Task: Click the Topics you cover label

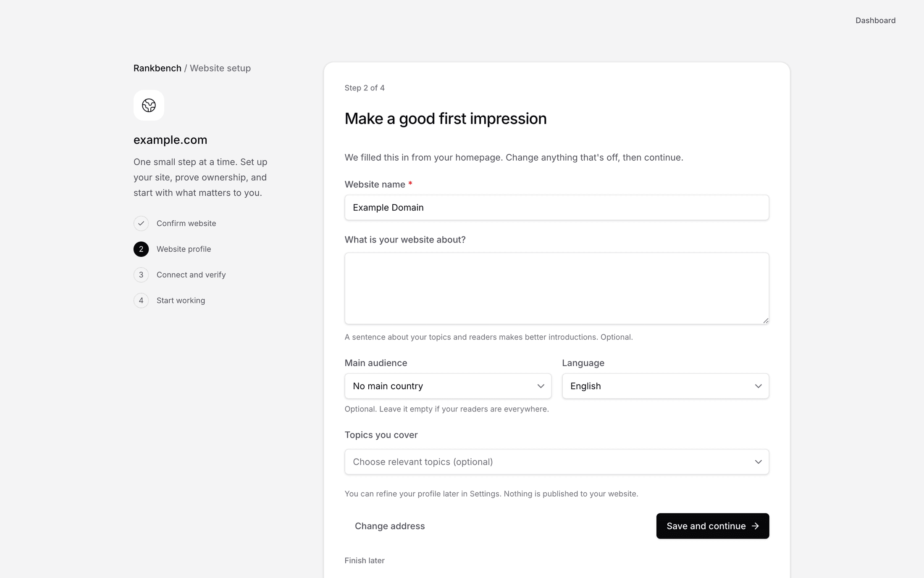Action: click(x=381, y=435)
